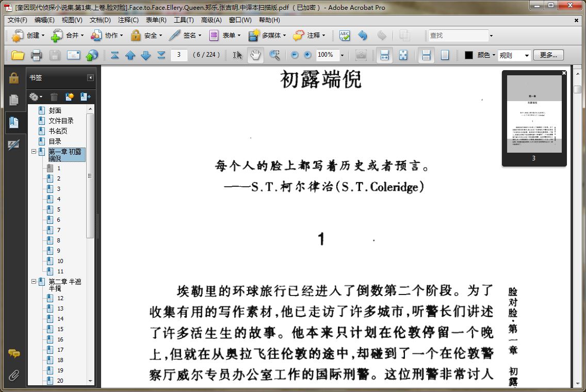Image resolution: width=586 pixels, height=392 pixels.
Task: Click the security lock icon in sidebar
Action: coord(14,78)
